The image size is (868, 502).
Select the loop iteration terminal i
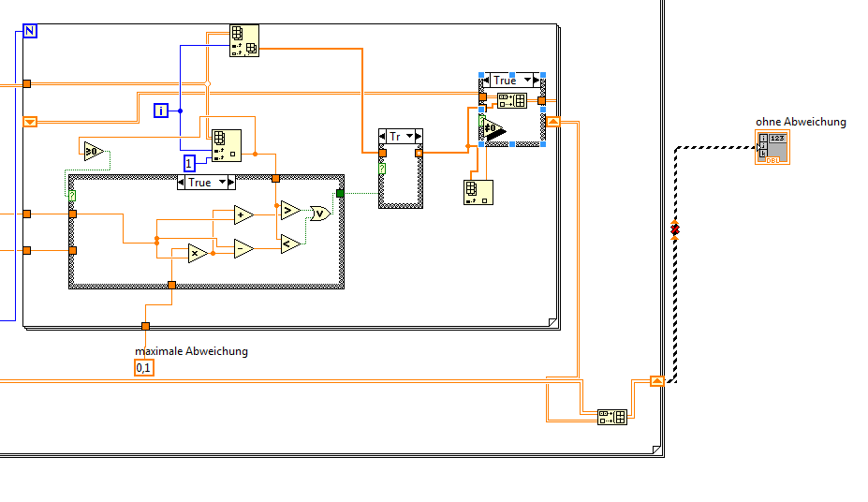pos(160,111)
